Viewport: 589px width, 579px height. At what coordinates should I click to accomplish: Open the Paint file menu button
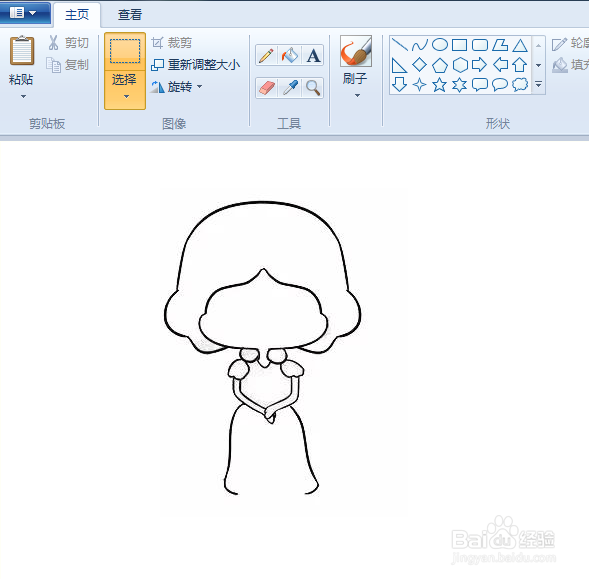(24, 13)
